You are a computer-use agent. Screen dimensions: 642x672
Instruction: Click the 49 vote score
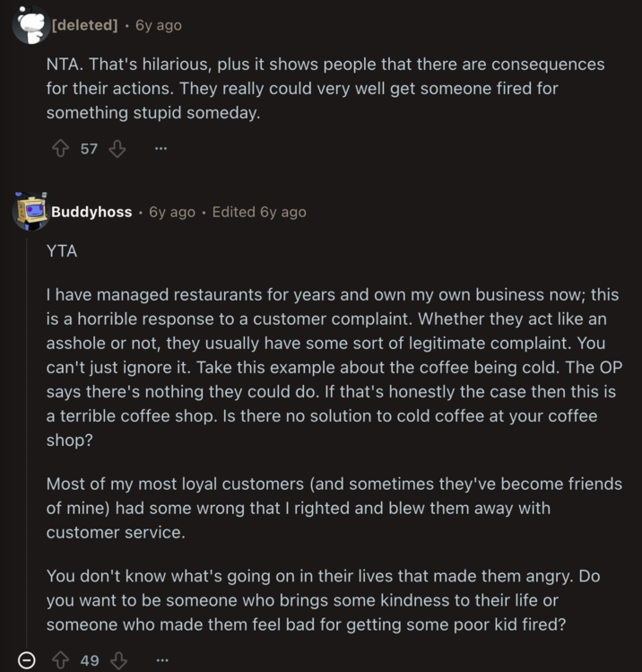point(89,660)
